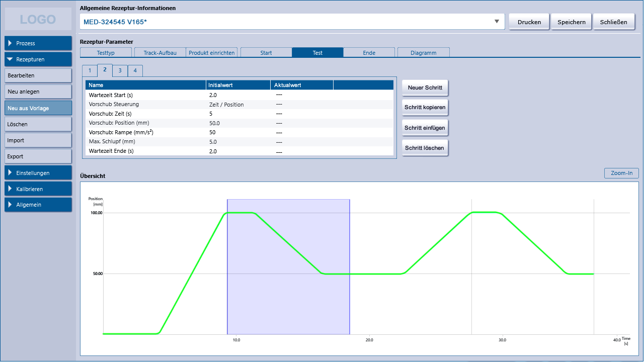
Task: Expand the Prozess menu section
Action: 38,43
